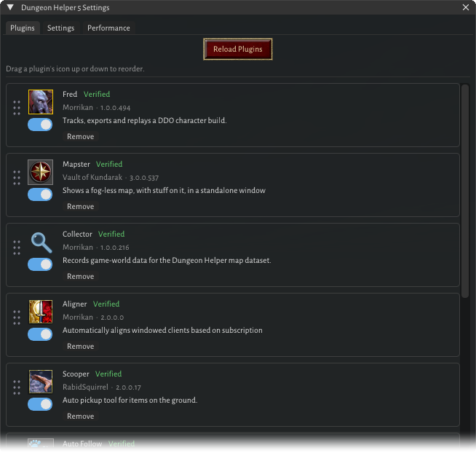Screen dimensions: 476x453
Task: Click 'Tracks, exports and replays' description
Action: click(145, 121)
